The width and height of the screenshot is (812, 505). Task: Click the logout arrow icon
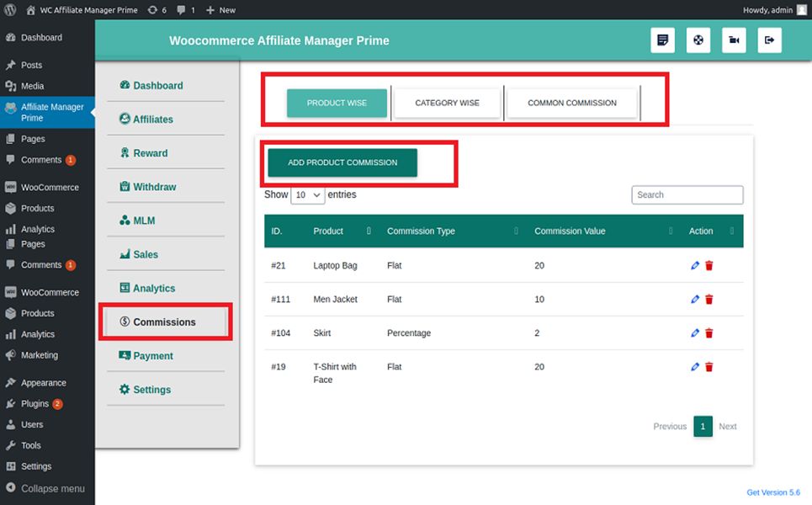click(x=769, y=40)
